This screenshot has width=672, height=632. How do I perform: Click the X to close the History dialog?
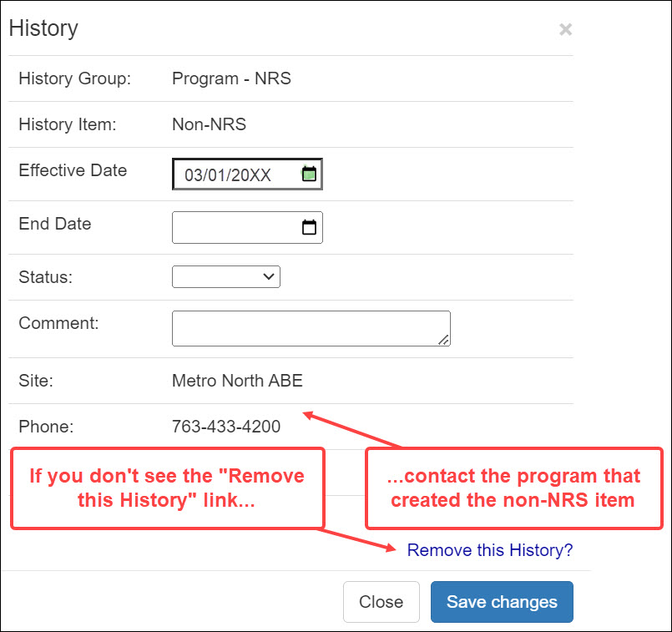tap(565, 29)
